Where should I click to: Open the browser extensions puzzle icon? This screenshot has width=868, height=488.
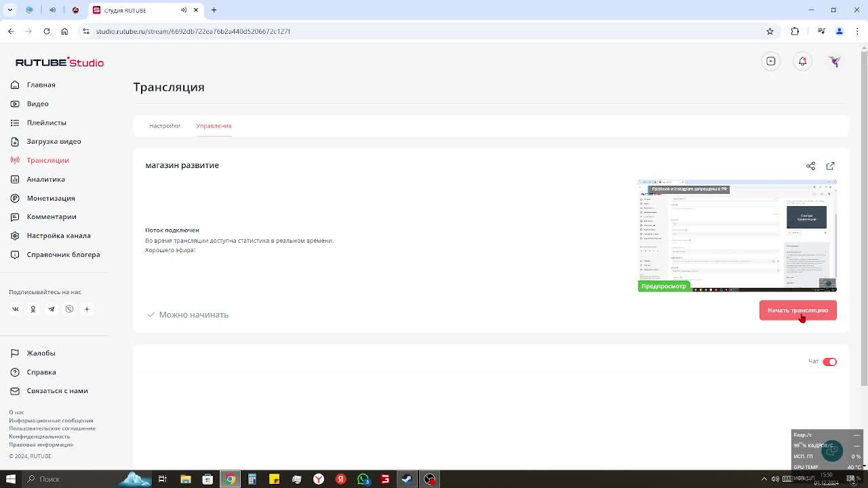(795, 31)
